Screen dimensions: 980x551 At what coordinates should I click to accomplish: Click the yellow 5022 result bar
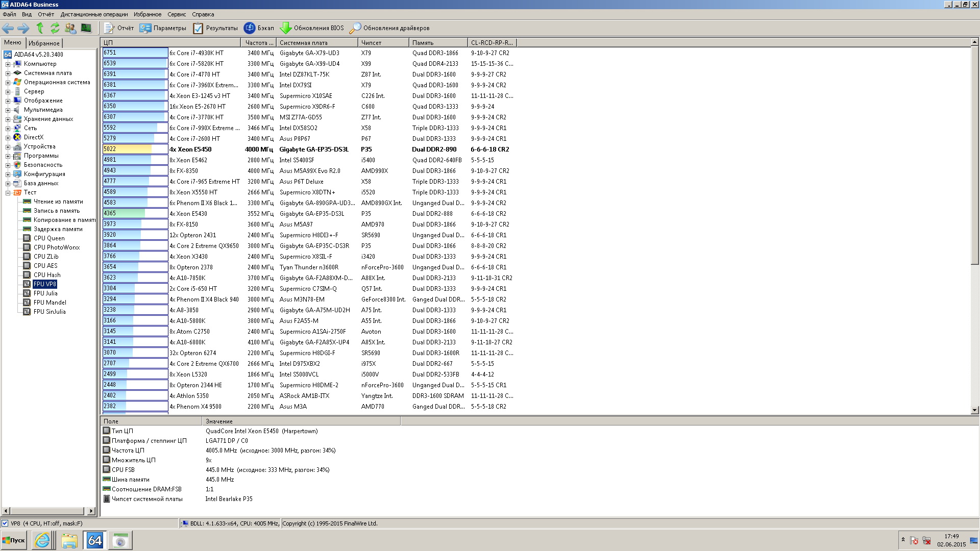[x=128, y=149]
